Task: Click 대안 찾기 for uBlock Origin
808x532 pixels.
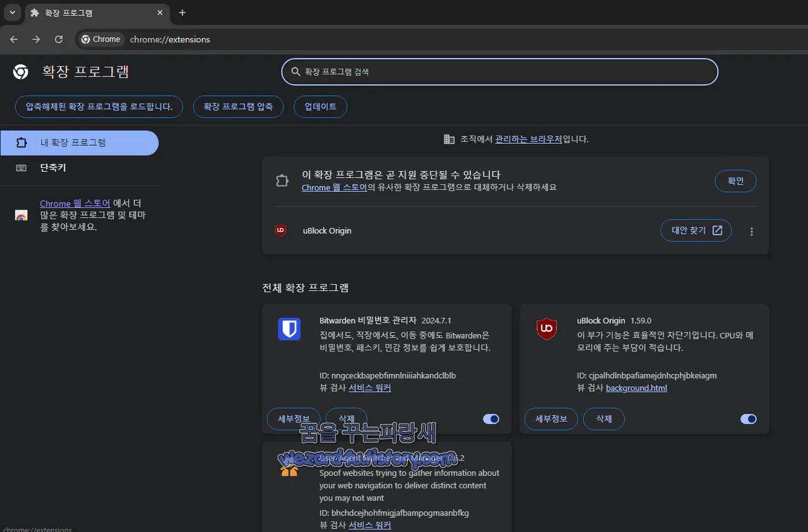Action: [x=696, y=230]
